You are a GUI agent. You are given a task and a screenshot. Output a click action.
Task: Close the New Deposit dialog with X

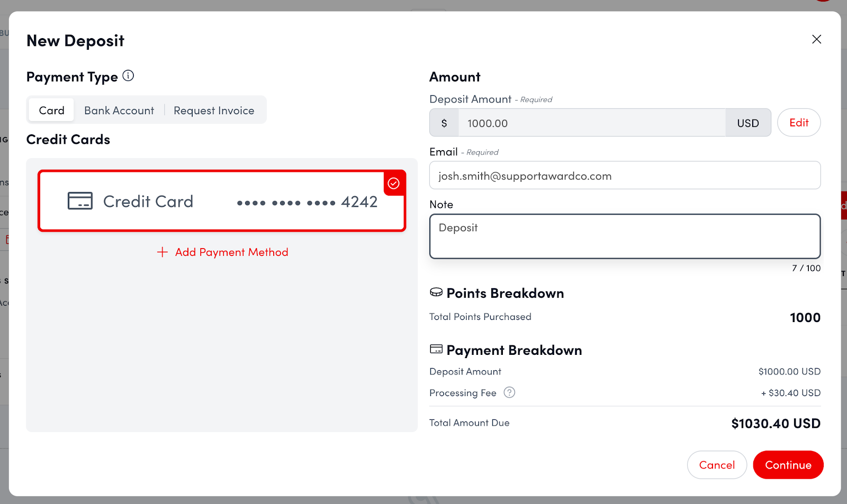pyautogui.click(x=816, y=39)
